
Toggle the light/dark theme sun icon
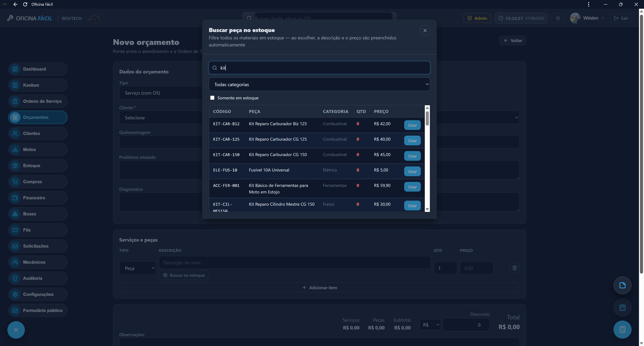[x=558, y=18]
